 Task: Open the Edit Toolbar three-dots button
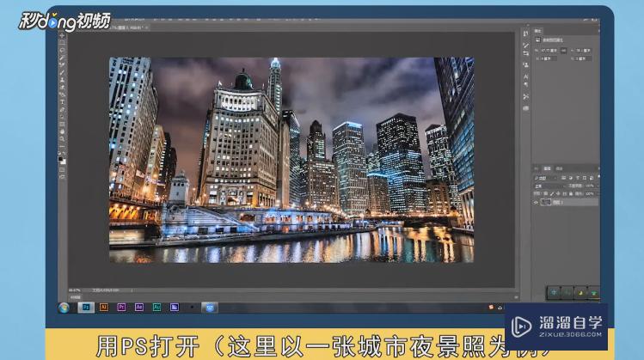(x=62, y=146)
